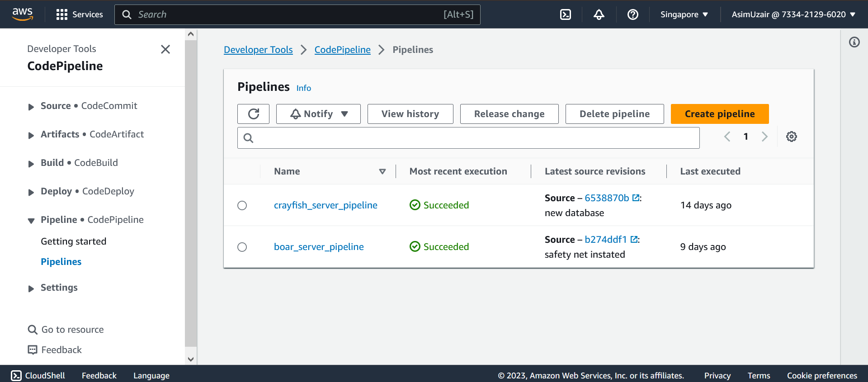The image size is (868, 382).
Task: Click Succeeded status of boar_server_pipeline
Action: [439, 247]
